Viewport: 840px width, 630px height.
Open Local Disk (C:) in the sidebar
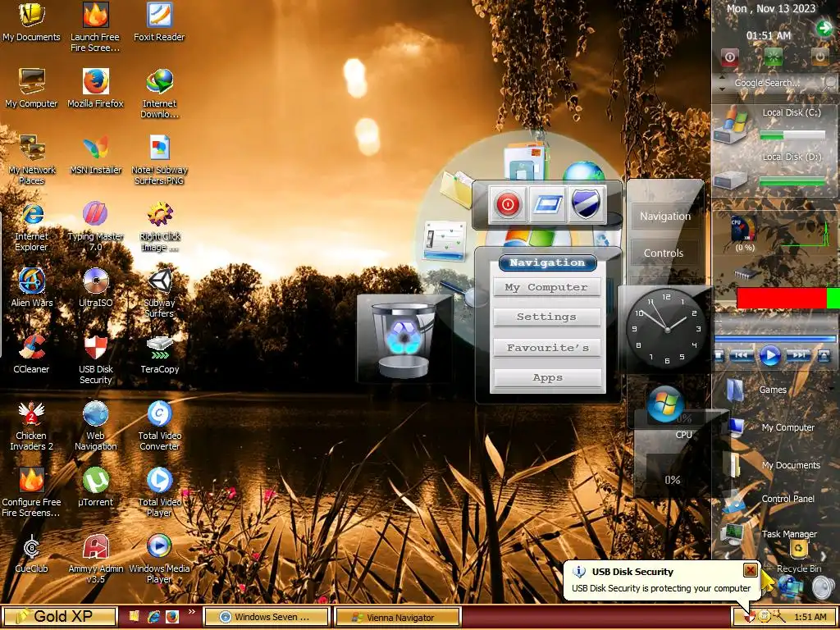pos(774,125)
